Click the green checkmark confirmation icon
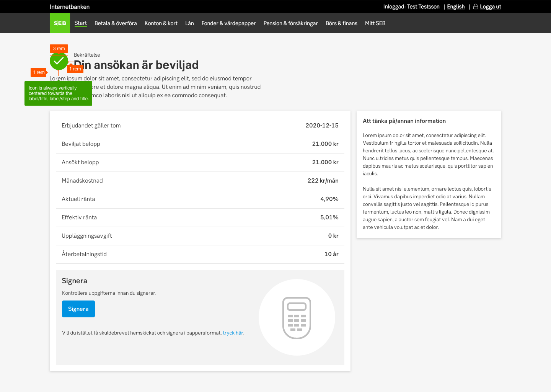 point(59,61)
